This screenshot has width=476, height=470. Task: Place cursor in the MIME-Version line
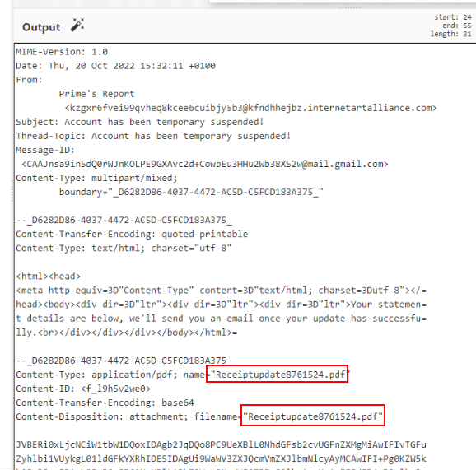(62, 52)
